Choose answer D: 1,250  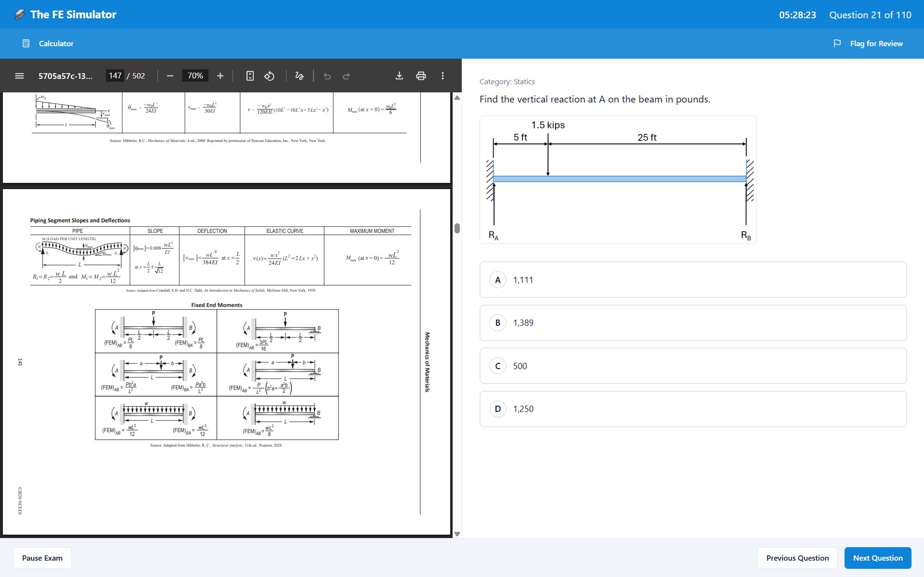tap(693, 409)
